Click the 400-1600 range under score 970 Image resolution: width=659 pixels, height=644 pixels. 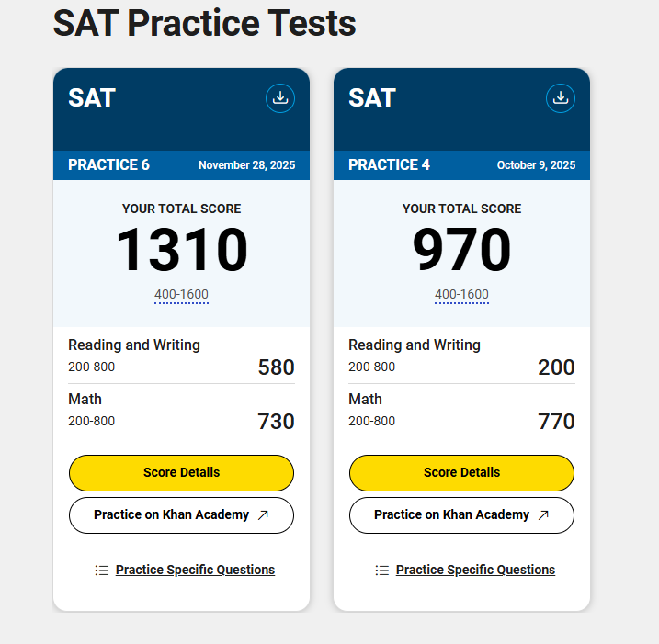461,295
